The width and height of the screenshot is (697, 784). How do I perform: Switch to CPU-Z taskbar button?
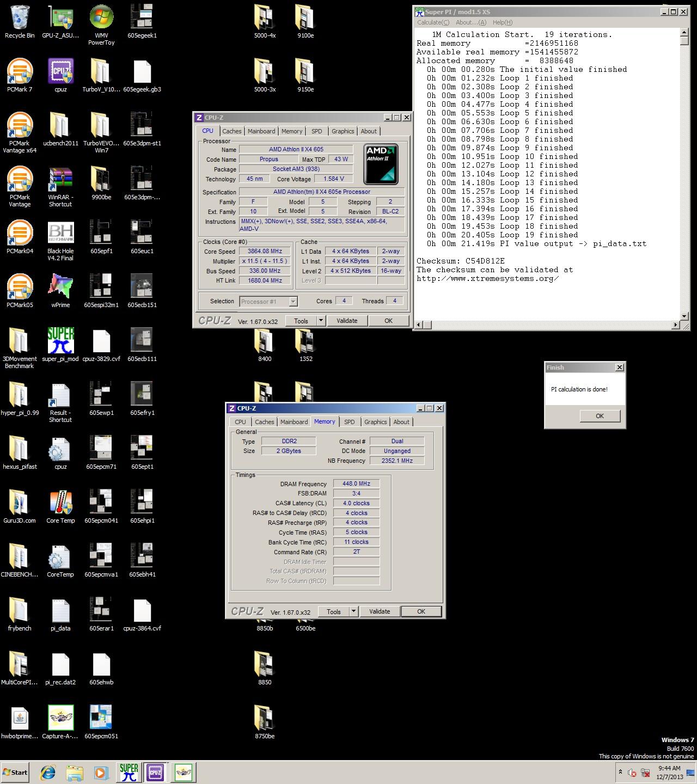click(x=155, y=772)
